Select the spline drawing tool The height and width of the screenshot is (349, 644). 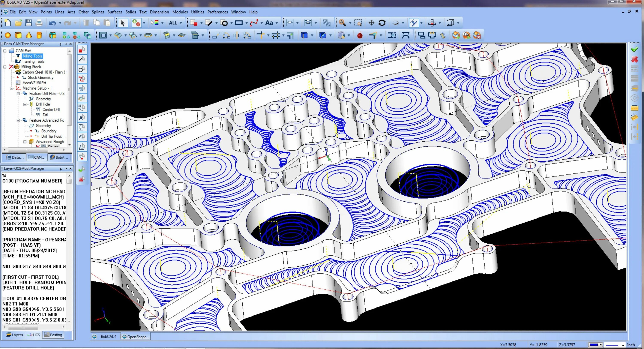[x=254, y=23]
